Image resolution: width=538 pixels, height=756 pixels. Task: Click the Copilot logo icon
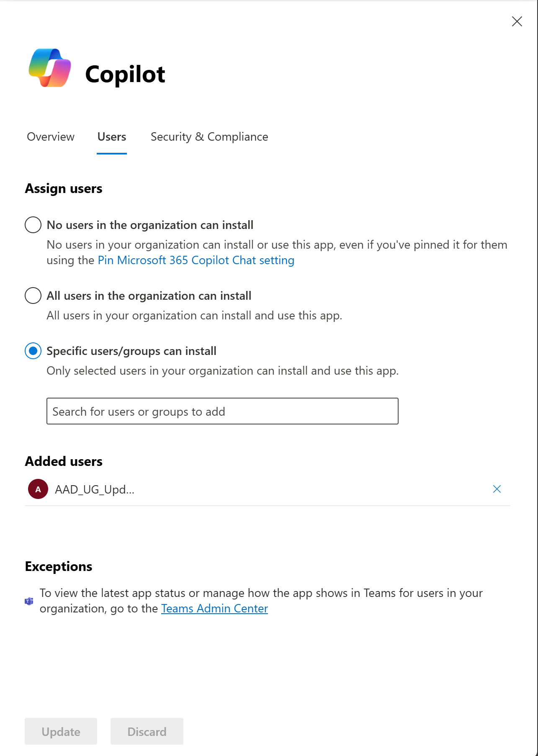pos(50,68)
